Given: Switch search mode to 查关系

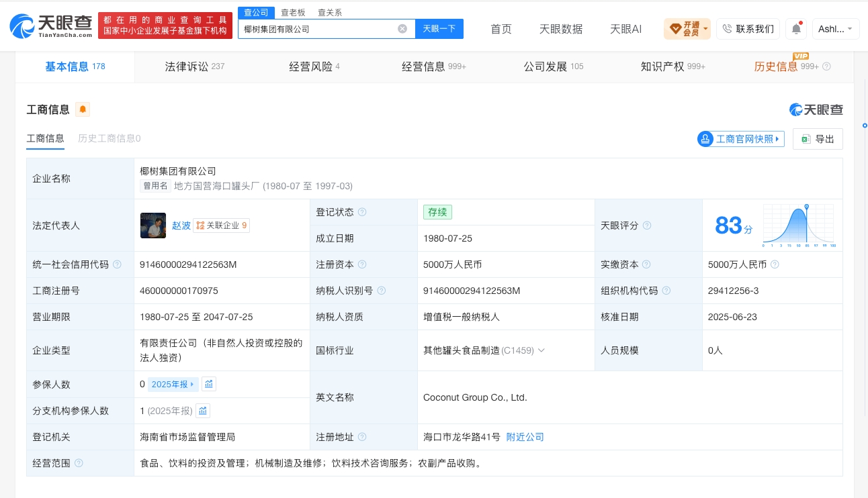Looking at the screenshot, I should (330, 12).
